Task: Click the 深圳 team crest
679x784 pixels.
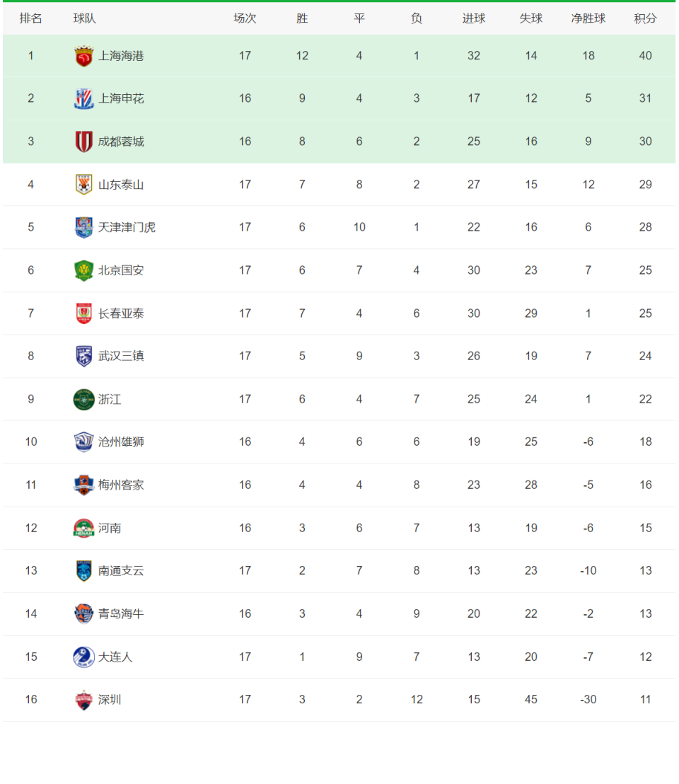Action: pos(84,700)
